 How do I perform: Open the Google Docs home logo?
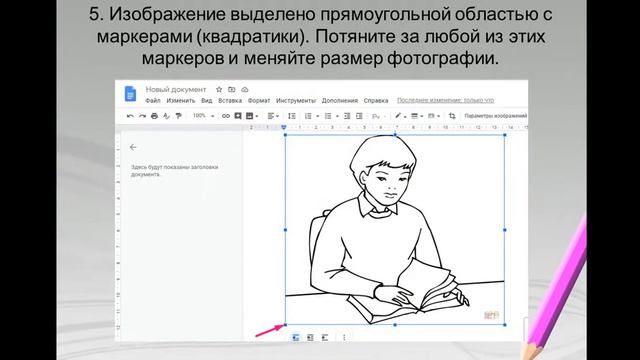[130, 94]
